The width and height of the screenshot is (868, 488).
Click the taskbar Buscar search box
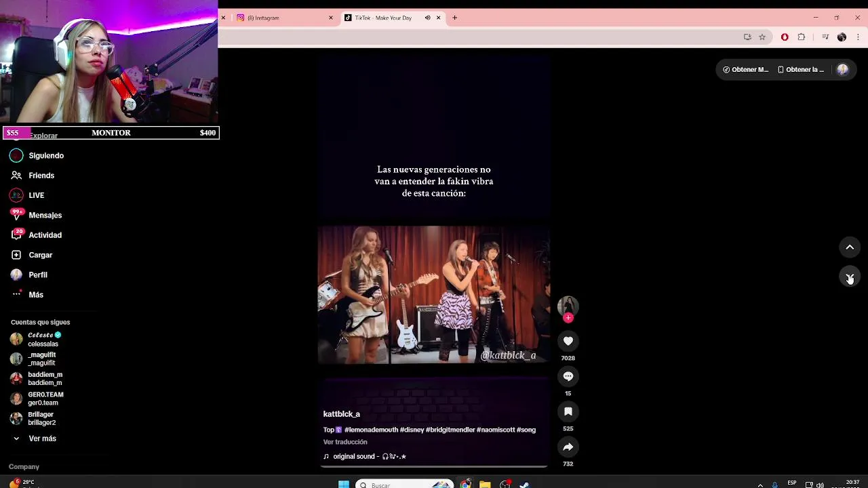coord(404,484)
